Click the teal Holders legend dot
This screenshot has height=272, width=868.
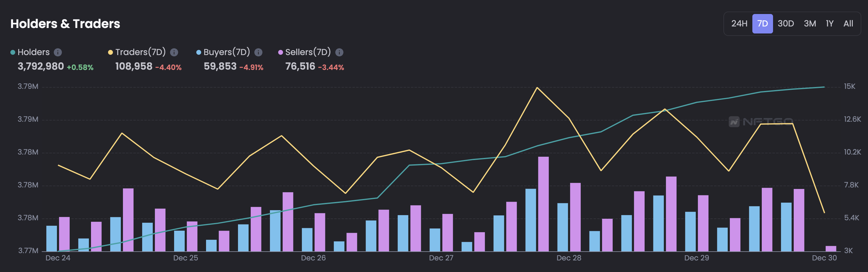click(13, 52)
